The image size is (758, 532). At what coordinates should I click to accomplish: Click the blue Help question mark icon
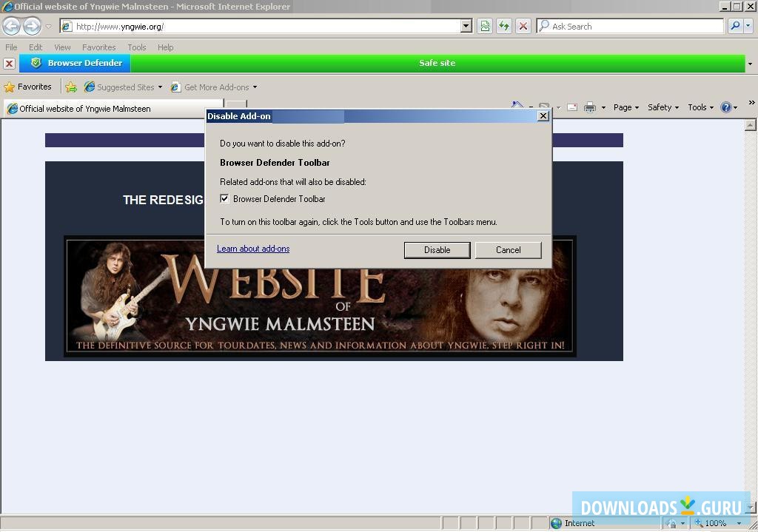[x=725, y=107]
